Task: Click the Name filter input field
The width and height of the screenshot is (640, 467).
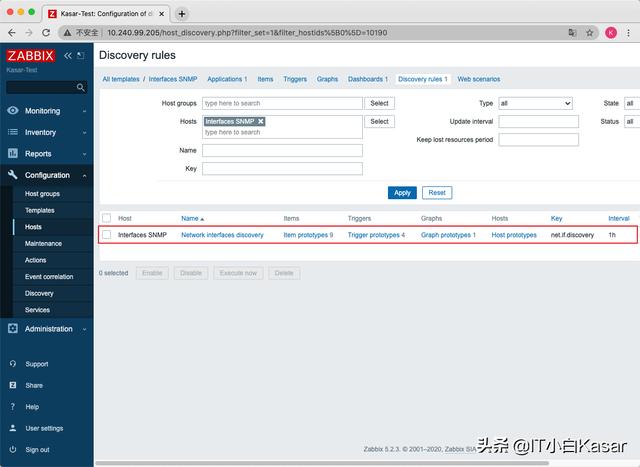Action: 282,150
